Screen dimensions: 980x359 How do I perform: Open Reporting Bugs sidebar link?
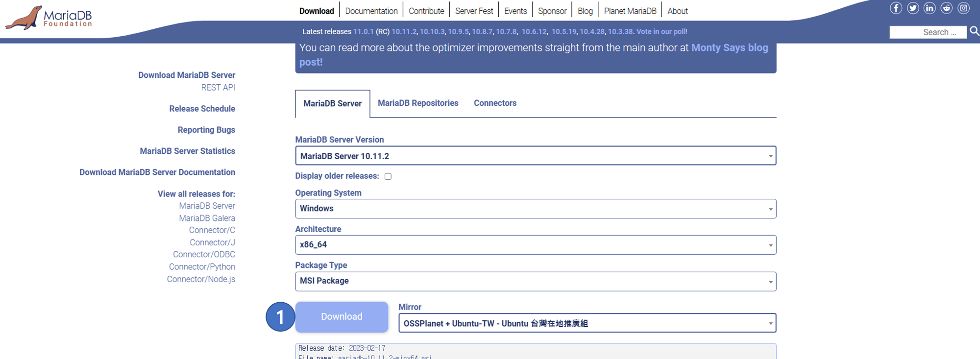pos(206,130)
